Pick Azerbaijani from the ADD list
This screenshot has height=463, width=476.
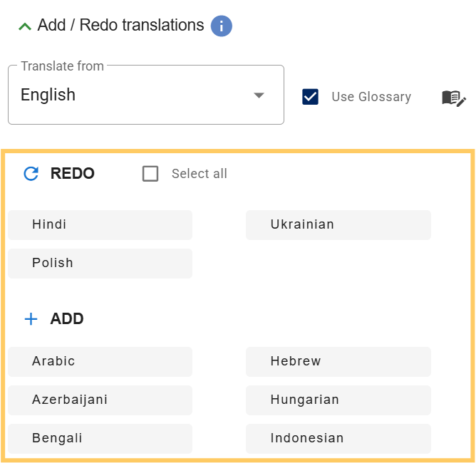(100, 400)
